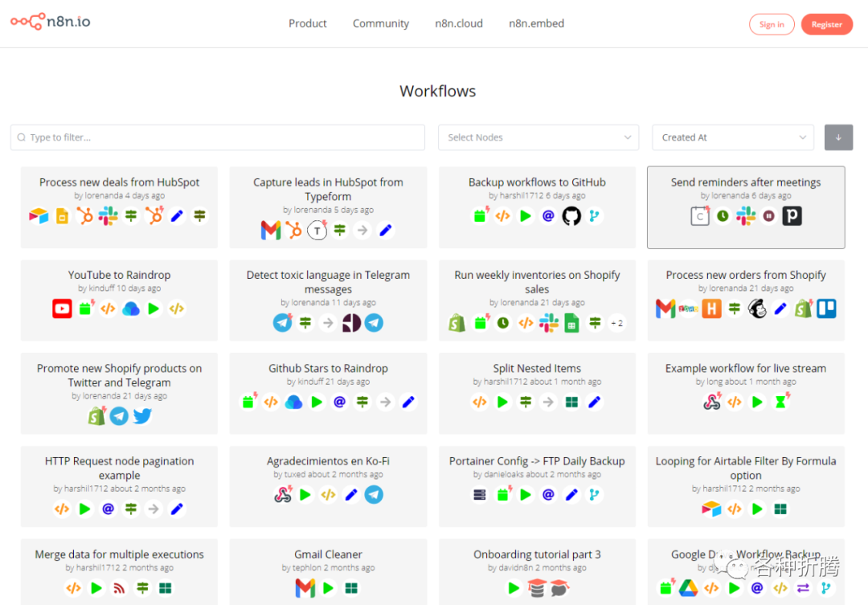Image resolution: width=868 pixels, height=605 pixels.
Task: Click Twitter icon in 'Promote new Shopify products' card
Action: 142,415
